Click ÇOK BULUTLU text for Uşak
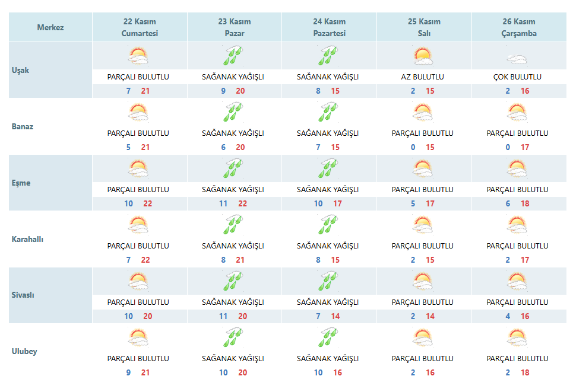573x392 pixels. point(517,77)
